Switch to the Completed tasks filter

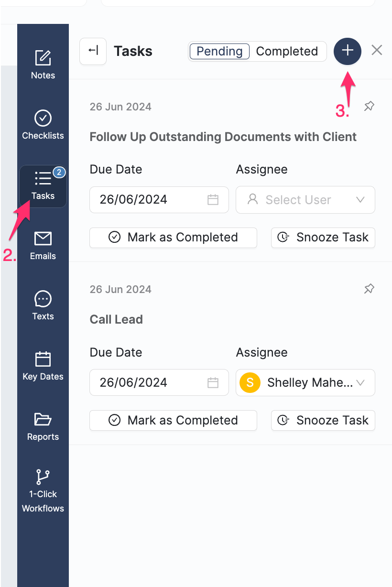(287, 51)
